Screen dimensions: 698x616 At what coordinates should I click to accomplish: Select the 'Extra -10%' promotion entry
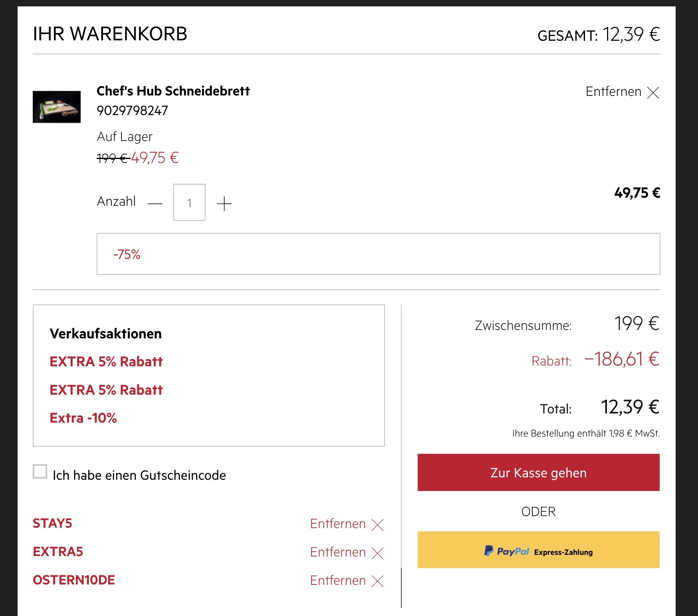pyautogui.click(x=83, y=418)
